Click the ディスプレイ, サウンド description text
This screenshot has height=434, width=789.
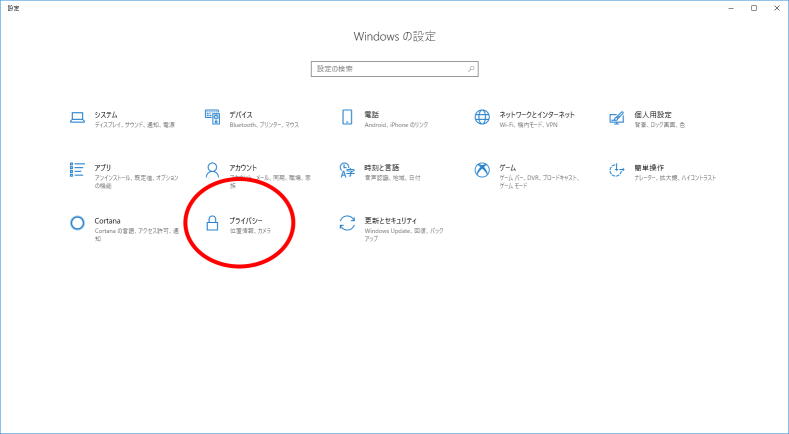coord(134,125)
